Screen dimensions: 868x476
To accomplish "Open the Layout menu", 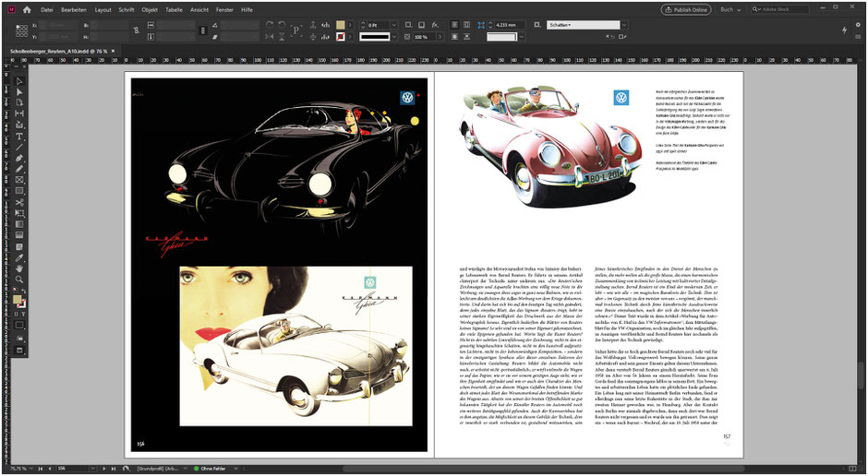I will tap(103, 10).
